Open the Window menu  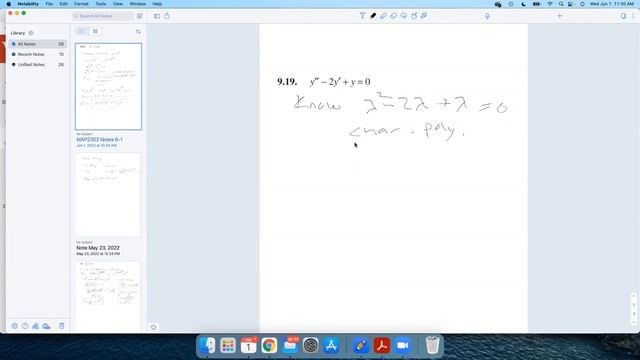[x=138, y=4]
